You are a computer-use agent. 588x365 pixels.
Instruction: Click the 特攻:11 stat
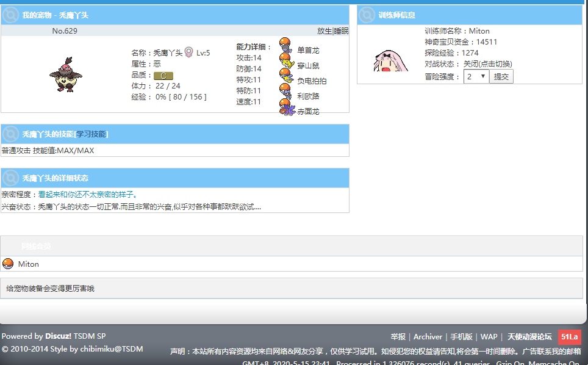point(248,79)
